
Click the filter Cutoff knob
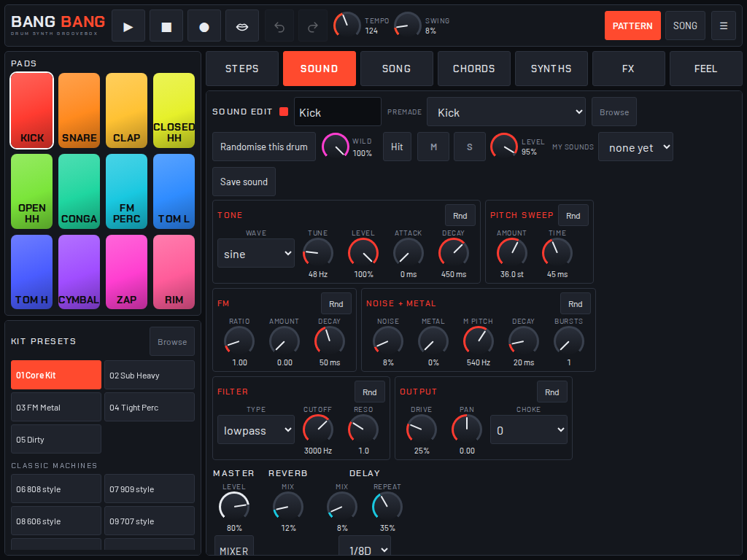pyautogui.click(x=318, y=429)
